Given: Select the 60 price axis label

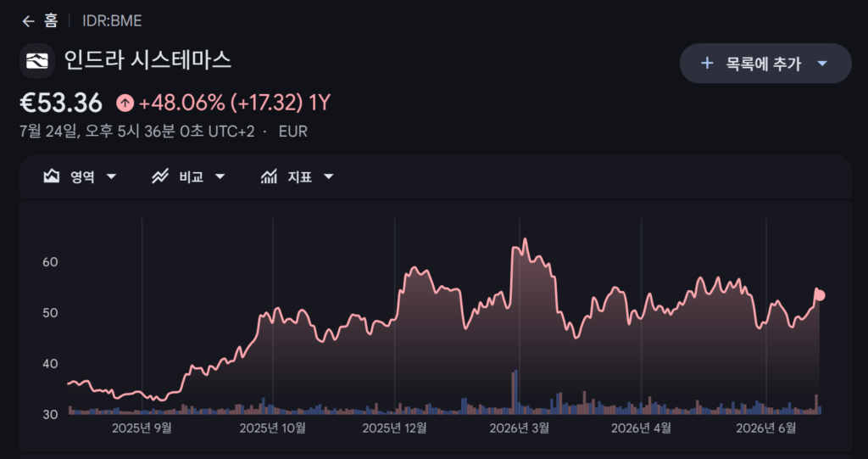Looking at the screenshot, I should (50, 261).
